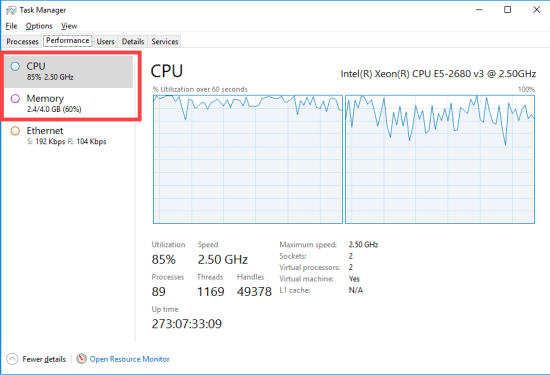Open the Options menu
Image resolution: width=550 pixels, height=375 pixels.
click(x=39, y=26)
